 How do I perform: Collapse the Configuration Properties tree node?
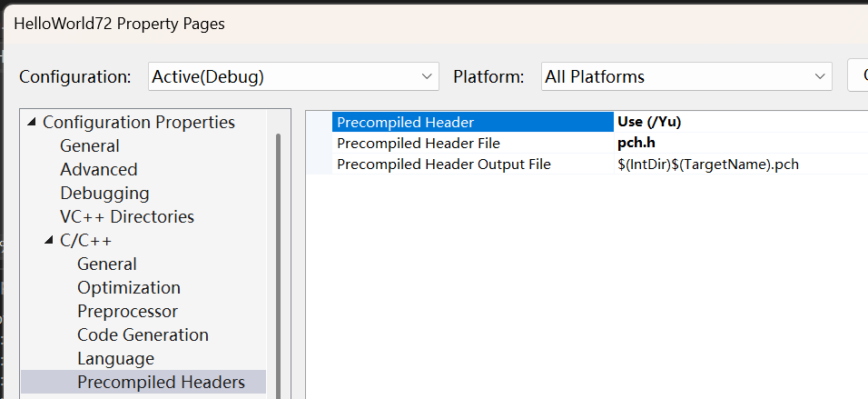pos(33,123)
